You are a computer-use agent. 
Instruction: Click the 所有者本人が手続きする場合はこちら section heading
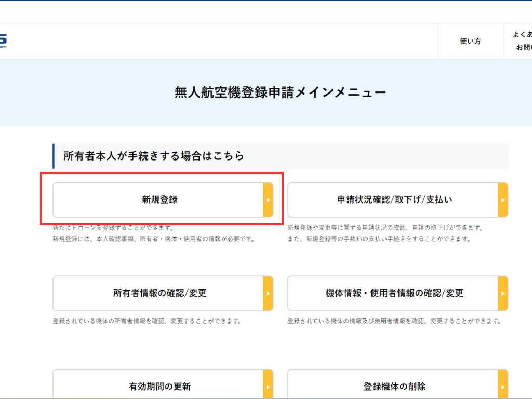[x=154, y=156]
